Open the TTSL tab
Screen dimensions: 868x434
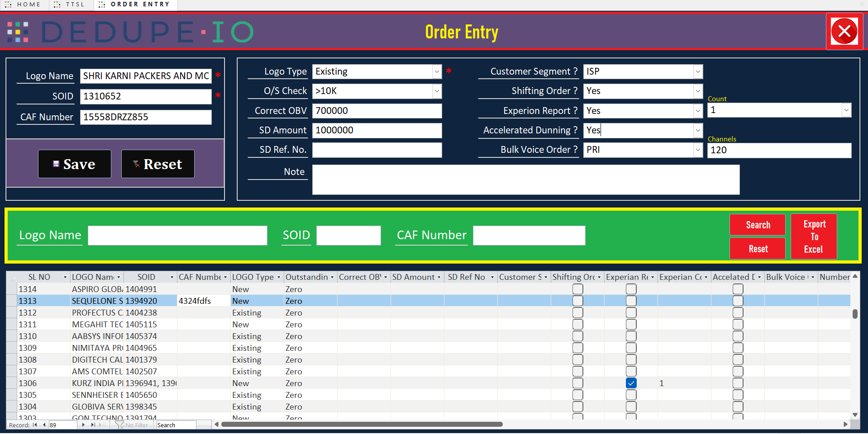tap(69, 5)
